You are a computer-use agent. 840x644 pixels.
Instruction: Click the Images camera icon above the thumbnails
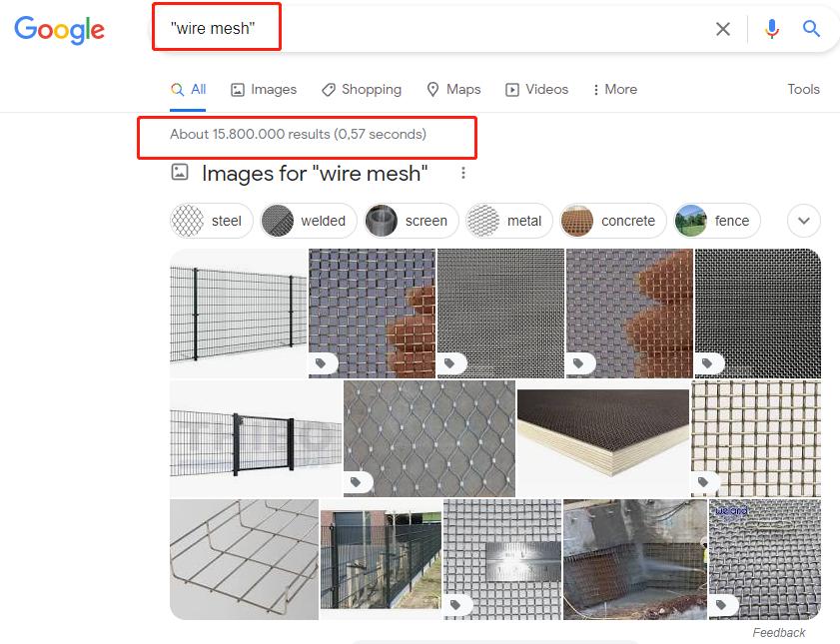(x=180, y=174)
